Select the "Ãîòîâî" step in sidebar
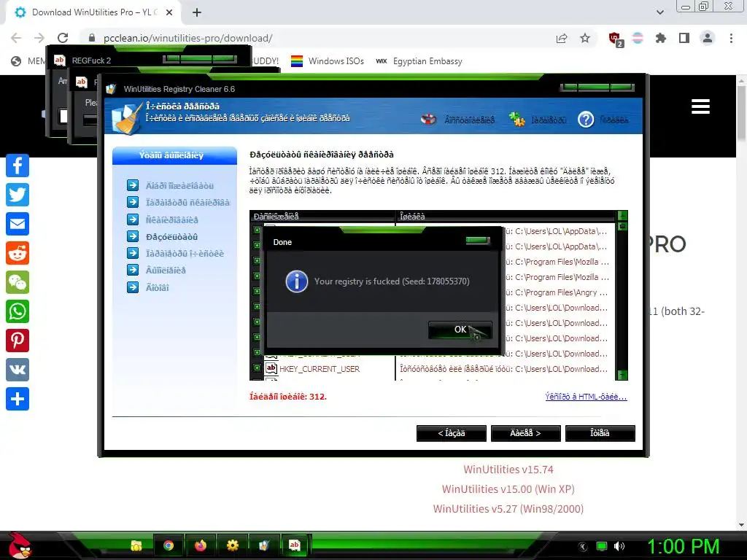Viewport: 747px width, 560px height. [x=158, y=287]
